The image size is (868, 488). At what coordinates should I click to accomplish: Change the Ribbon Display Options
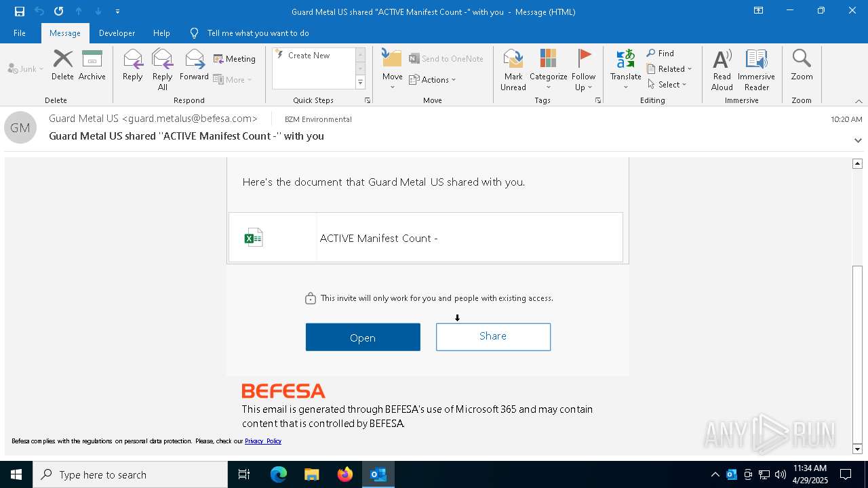point(758,11)
